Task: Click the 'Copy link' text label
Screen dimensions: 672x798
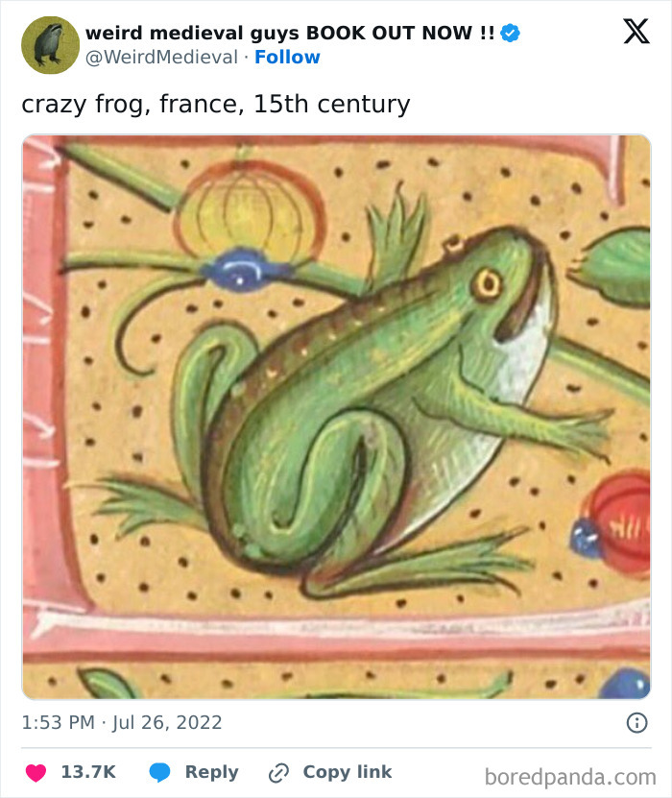Action: [x=346, y=772]
